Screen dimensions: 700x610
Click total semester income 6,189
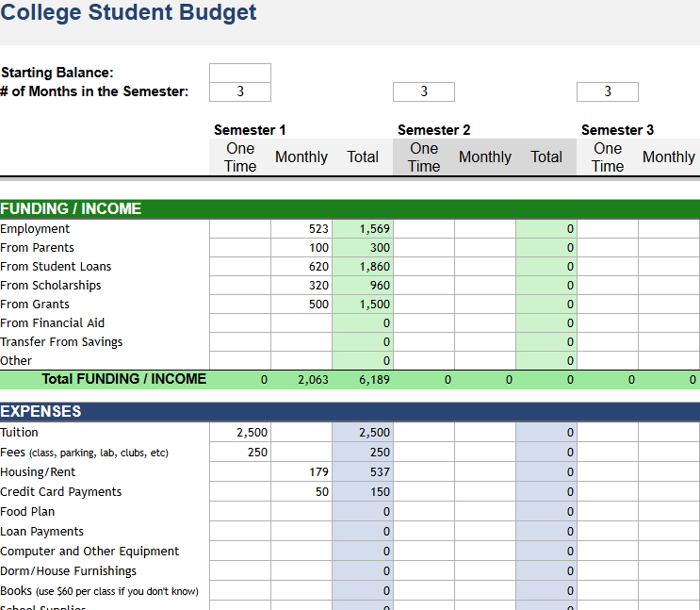[x=374, y=380]
